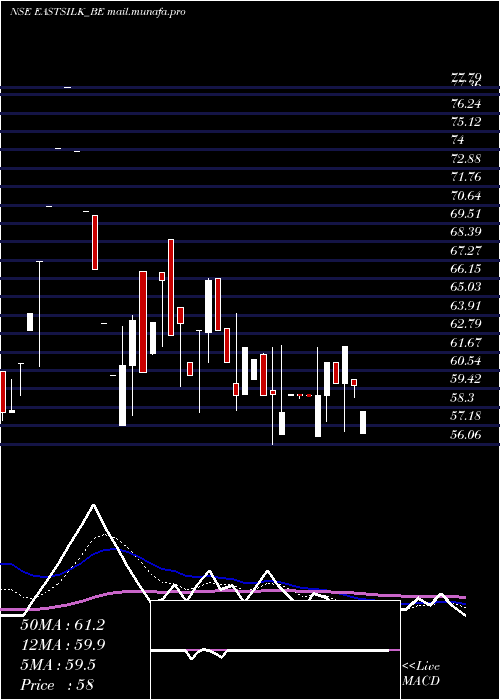Click the <<Live MACD label
500x700 pixels.
click(421, 673)
